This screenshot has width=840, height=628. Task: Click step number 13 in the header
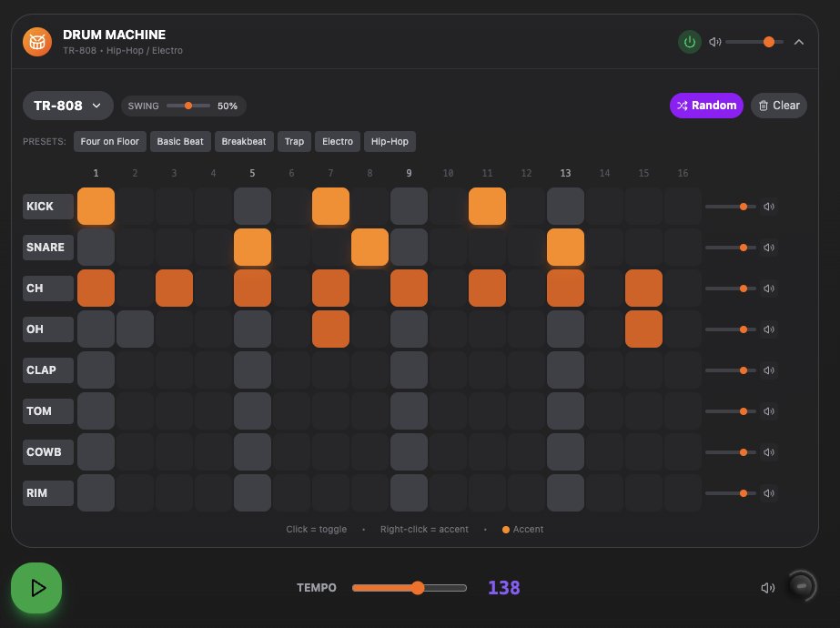pos(565,173)
